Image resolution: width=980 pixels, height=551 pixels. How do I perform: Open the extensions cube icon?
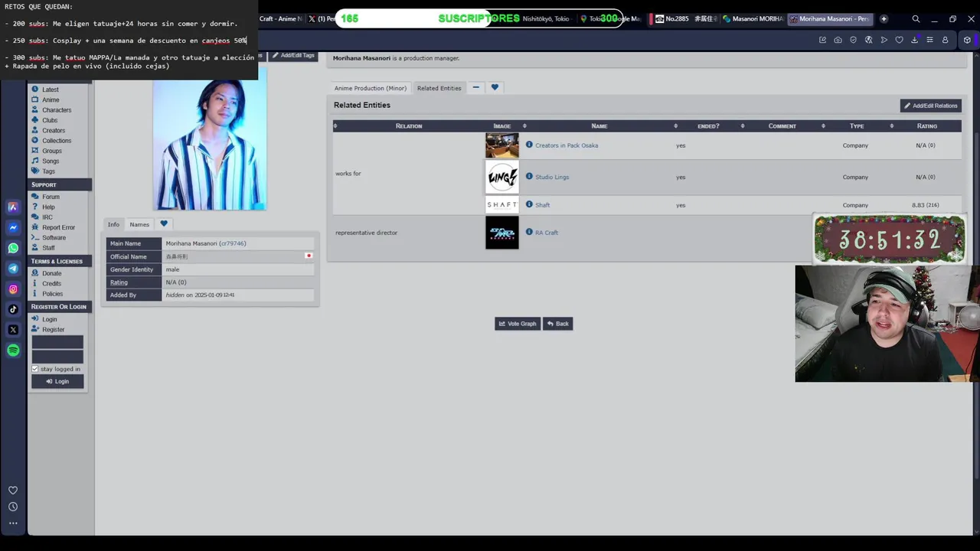967,40
